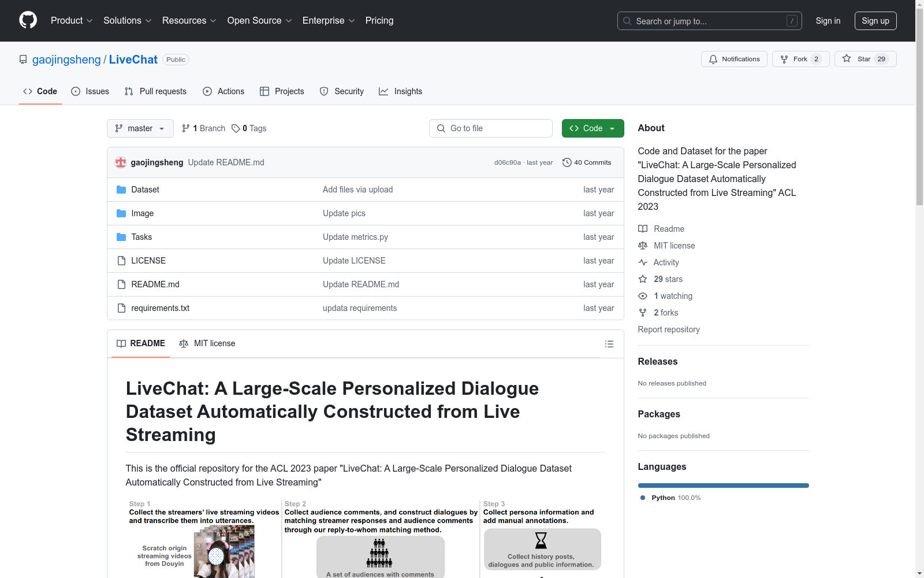Click the page vertical scrollbar thumb

coord(919,107)
